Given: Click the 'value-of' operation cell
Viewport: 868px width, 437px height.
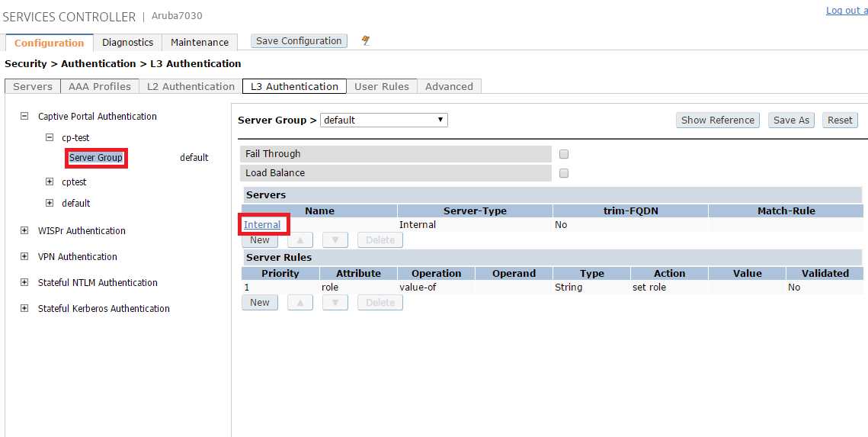Looking at the screenshot, I should pos(436,288).
